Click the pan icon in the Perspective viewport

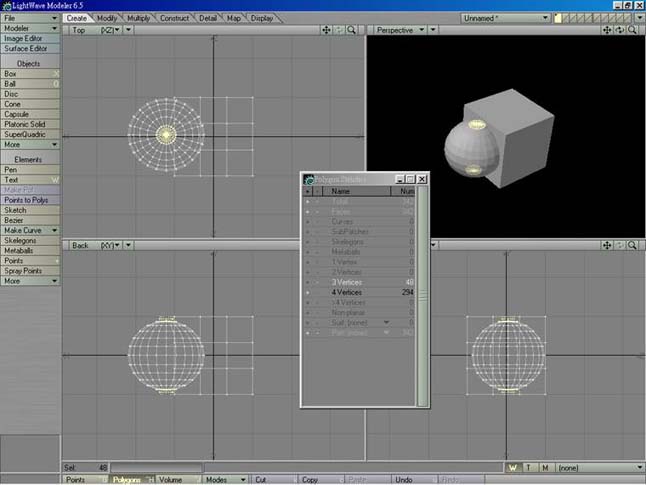[x=607, y=30]
